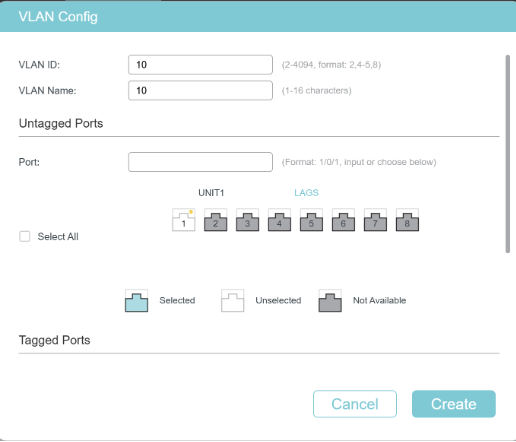Click the port 7 icon

tap(375, 220)
